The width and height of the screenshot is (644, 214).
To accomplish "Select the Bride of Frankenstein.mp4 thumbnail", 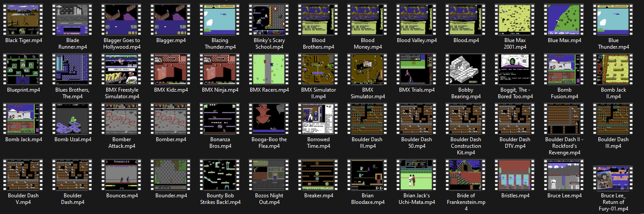I will click(x=466, y=175).
